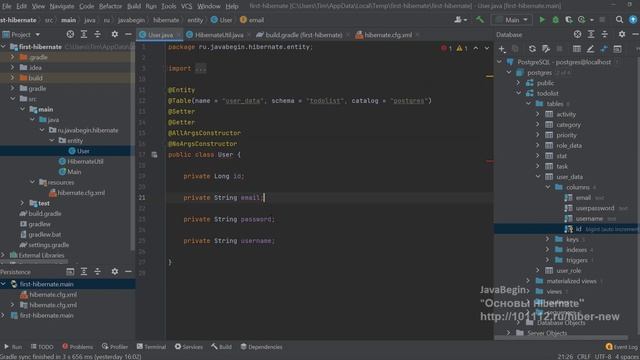
Task: Expand all icon in Project panel
Action: pos(84,34)
